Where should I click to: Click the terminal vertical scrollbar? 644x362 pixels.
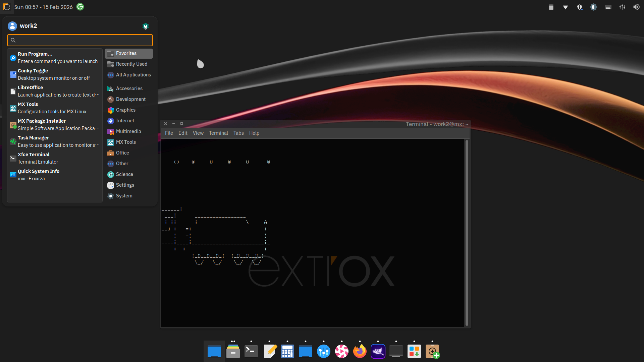[x=467, y=233]
